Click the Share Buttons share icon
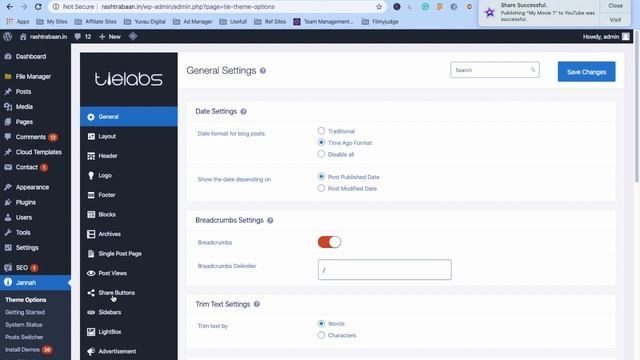640x360 pixels. coord(91,293)
